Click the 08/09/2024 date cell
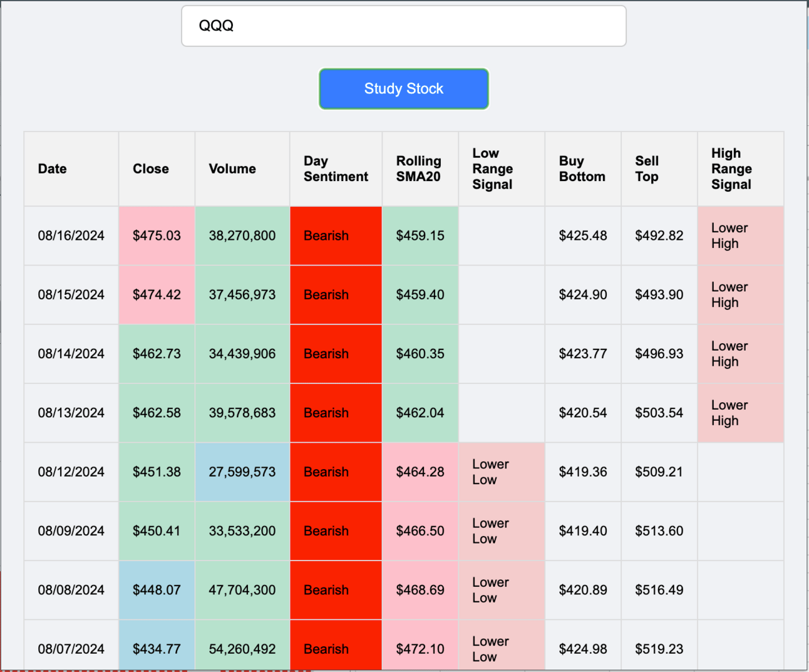The image size is (809, 672). [x=71, y=531]
